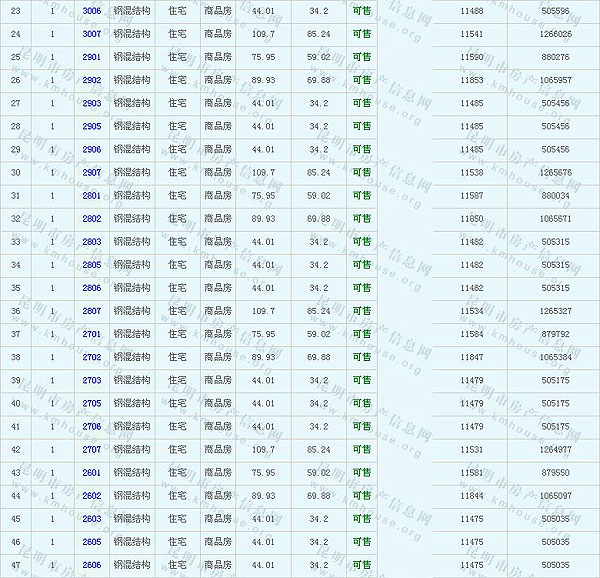600x578 pixels.
Task: Click room 2601 link
Action: pyautogui.click(x=91, y=472)
